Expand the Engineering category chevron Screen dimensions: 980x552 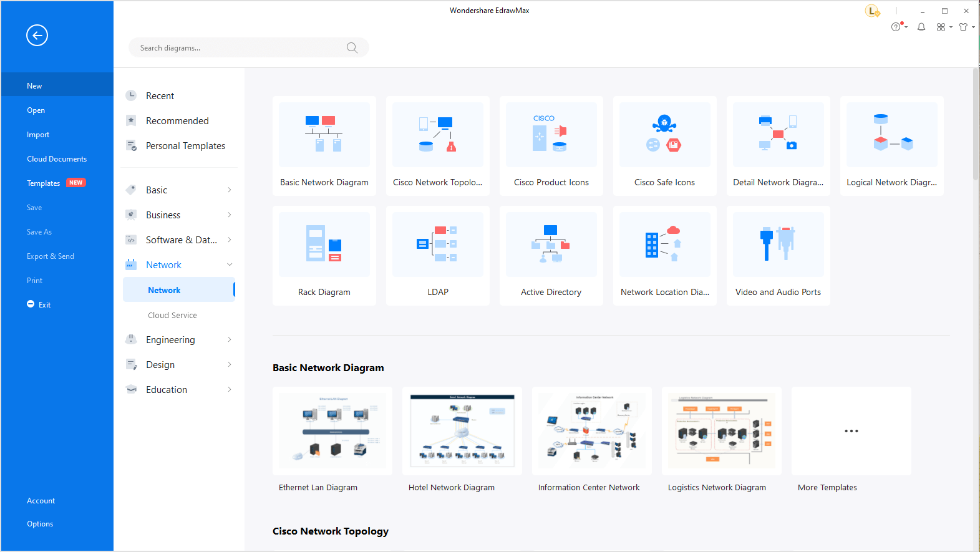tap(230, 339)
